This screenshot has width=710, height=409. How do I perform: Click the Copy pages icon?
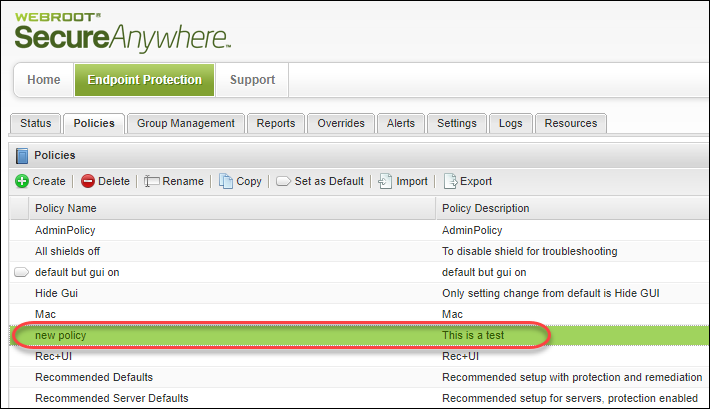pyautogui.click(x=225, y=181)
